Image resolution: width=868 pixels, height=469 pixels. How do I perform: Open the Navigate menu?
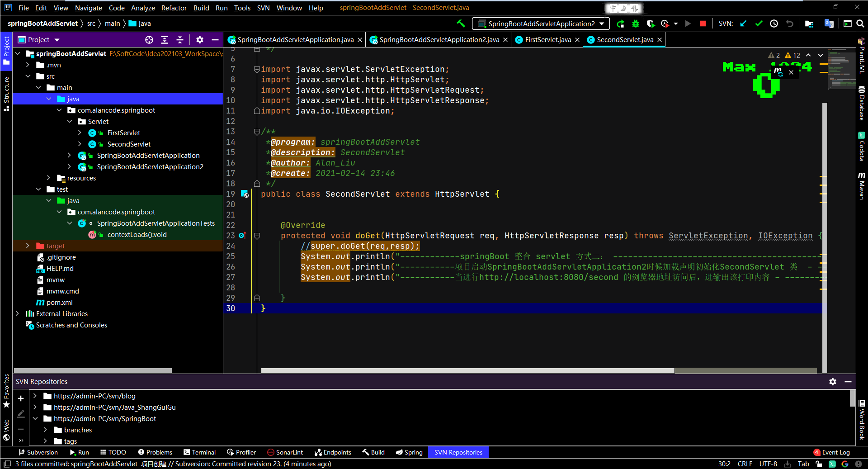coord(88,8)
